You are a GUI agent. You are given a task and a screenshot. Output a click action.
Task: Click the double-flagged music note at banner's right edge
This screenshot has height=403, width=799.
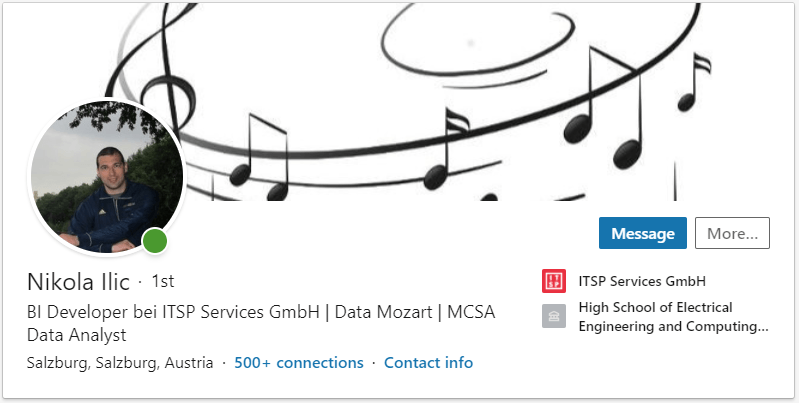tap(692, 83)
